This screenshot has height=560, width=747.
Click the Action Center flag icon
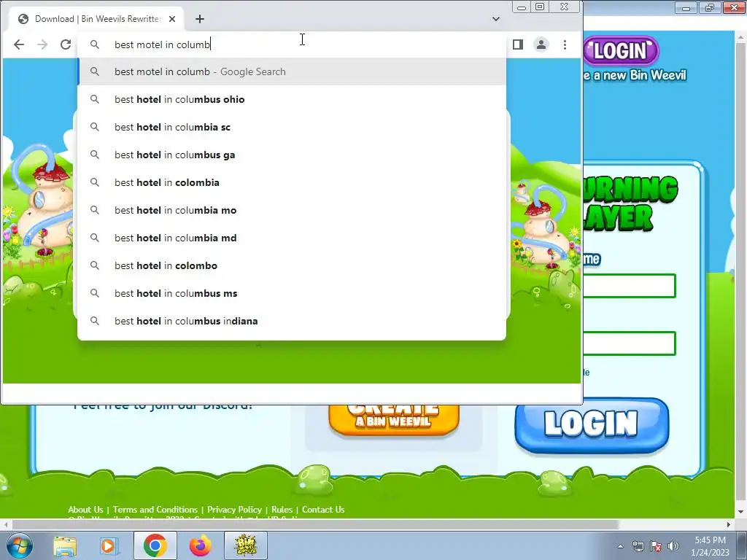pos(656,546)
